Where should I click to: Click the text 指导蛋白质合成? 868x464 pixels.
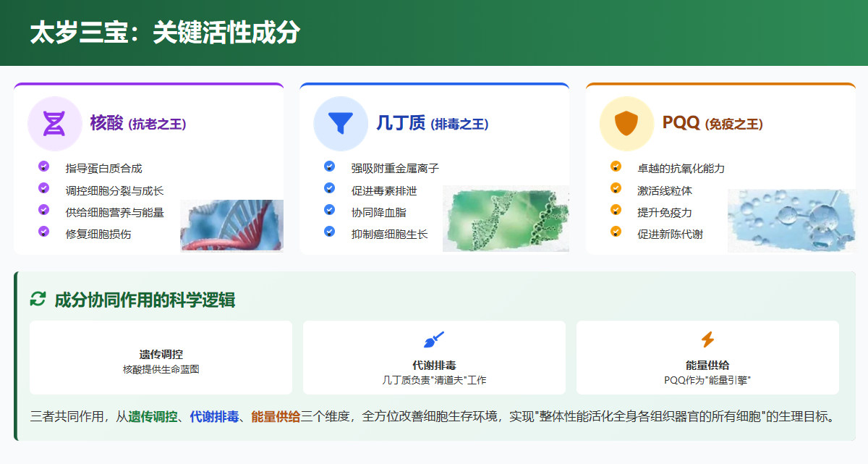(103, 169)
